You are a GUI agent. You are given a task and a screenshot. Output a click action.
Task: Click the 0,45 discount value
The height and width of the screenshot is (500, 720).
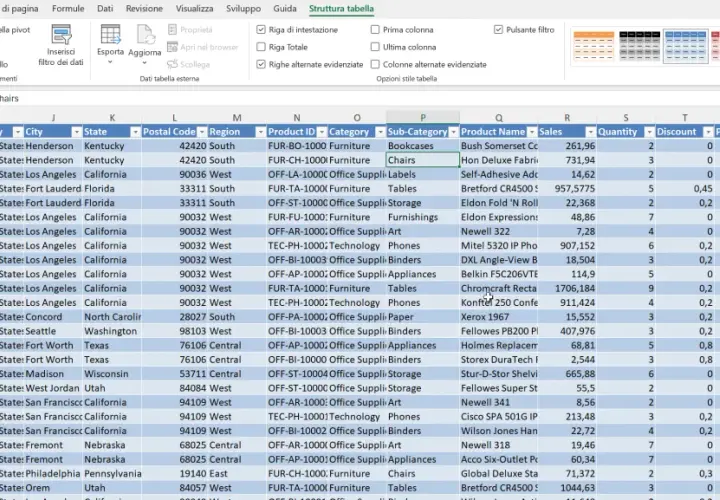(685, 189)
